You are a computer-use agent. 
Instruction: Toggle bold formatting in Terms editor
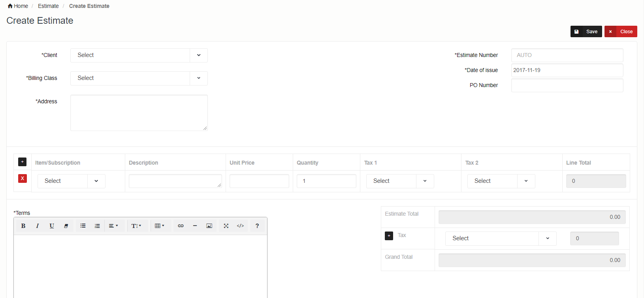click(x=23, y=226)
